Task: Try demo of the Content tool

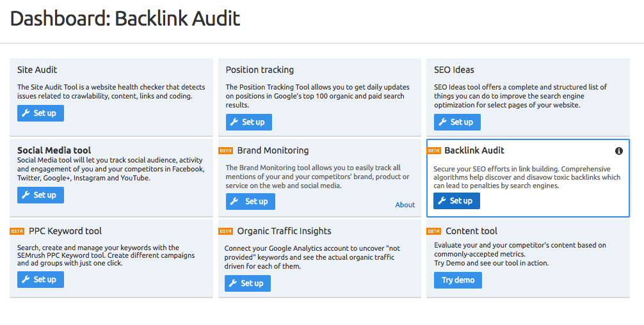Action: click(458, 280)
